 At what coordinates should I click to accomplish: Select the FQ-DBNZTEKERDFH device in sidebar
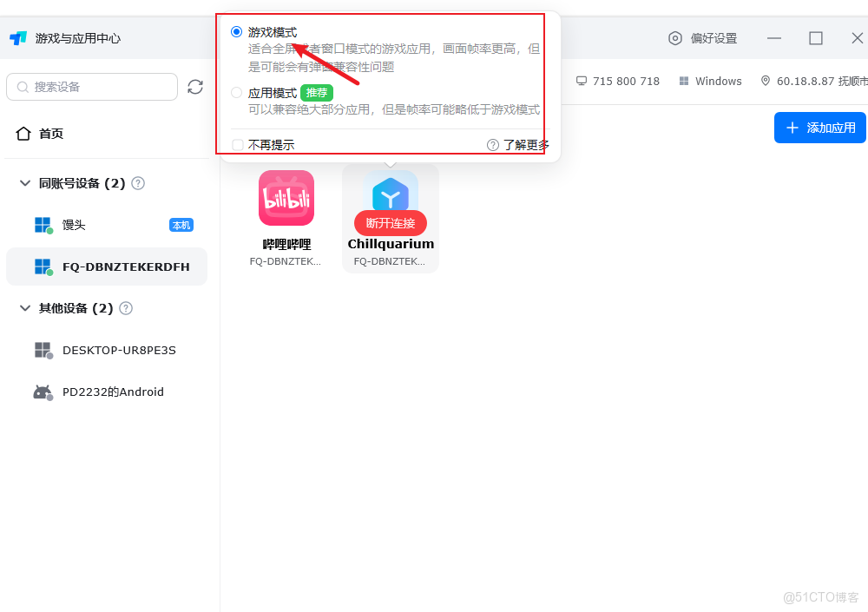[x=106, y=267]
